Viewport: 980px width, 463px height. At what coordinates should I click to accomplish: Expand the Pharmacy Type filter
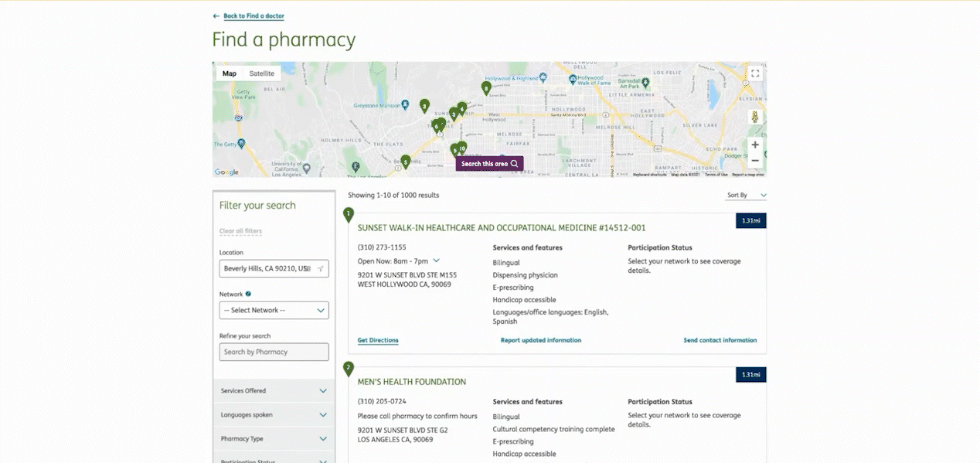pos(274,439)
